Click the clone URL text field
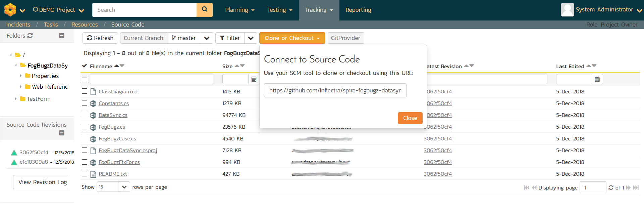 pyautogui.click(x=335, y=90)
